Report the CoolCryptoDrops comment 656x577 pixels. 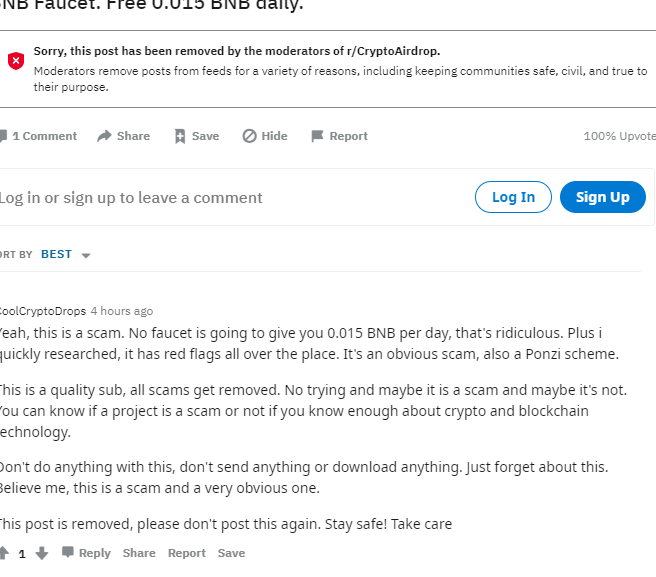[187, 553]
